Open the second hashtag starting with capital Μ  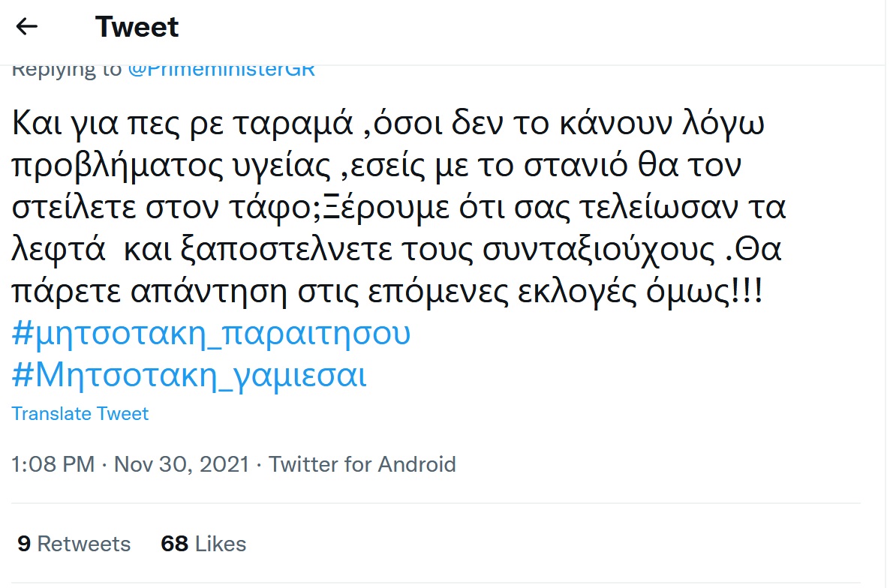(189, 375)
